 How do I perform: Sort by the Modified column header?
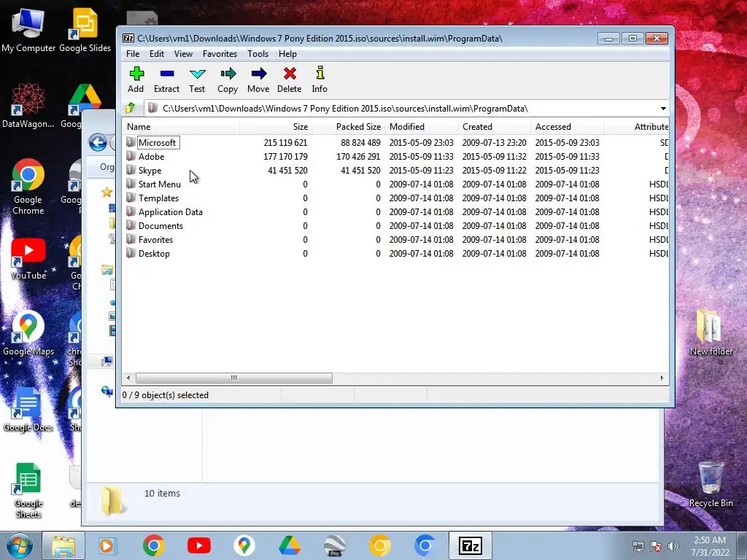click(421, 127)
